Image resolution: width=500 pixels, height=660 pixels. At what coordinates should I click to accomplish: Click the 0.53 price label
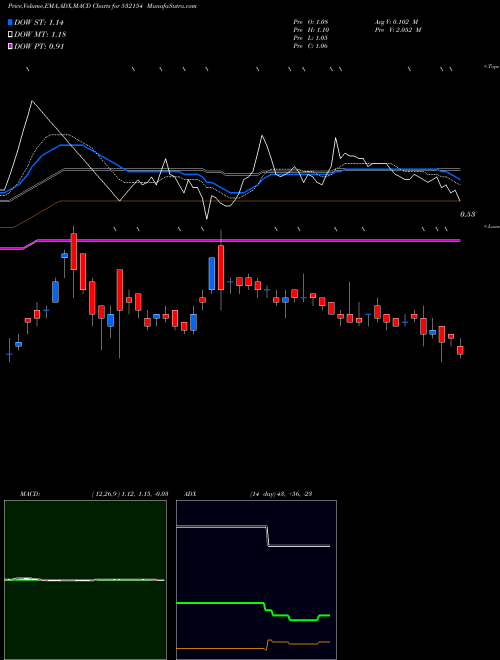[468, 214]
